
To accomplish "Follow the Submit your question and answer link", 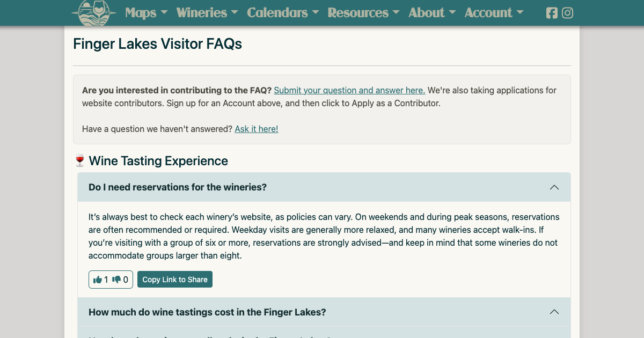I will 349,90.
